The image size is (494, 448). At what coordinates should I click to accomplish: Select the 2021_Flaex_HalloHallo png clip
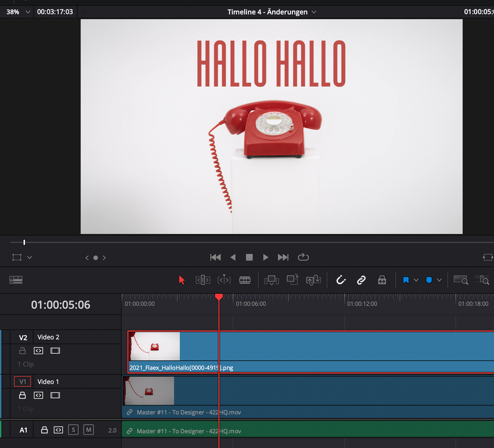click(336, 347)
